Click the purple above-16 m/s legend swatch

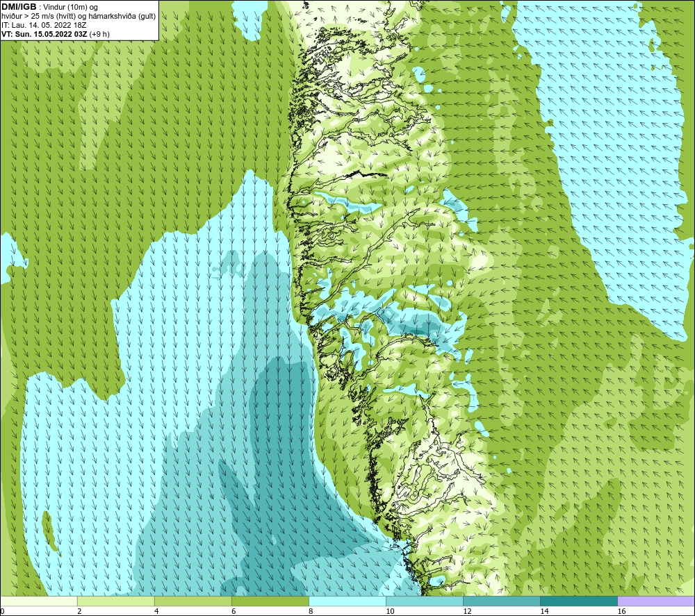[656, 601]
